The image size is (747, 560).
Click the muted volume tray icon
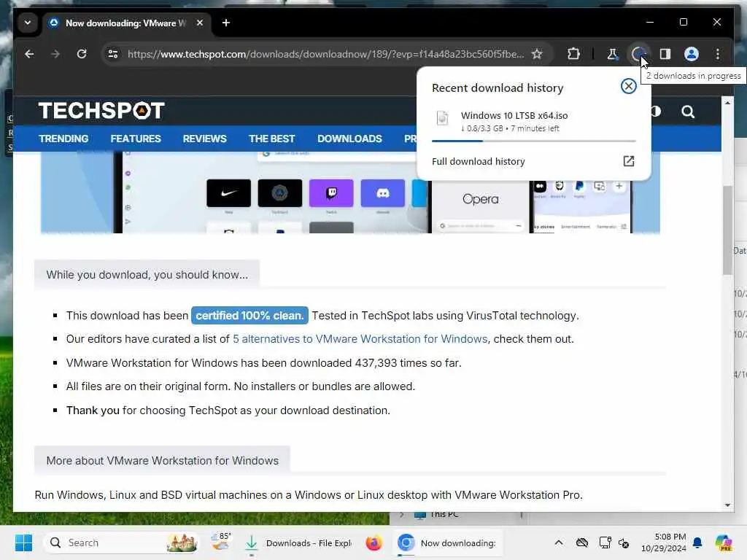coord(624,542)
